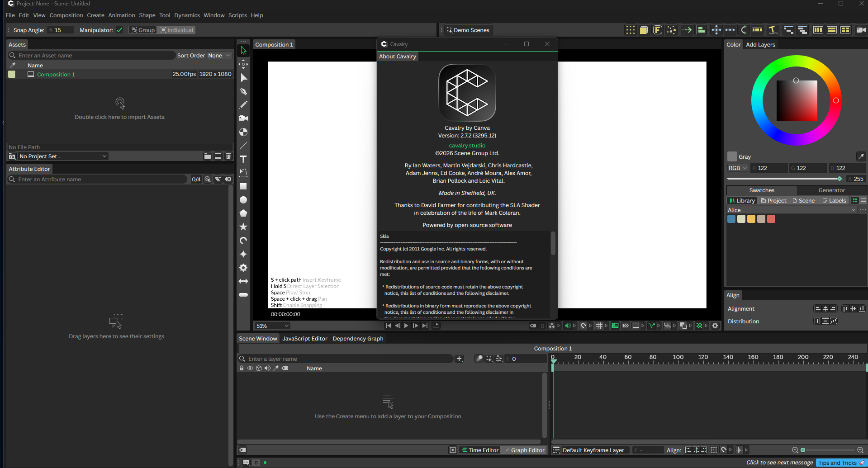Click the yellow three-column layout icon

[818, 30]
